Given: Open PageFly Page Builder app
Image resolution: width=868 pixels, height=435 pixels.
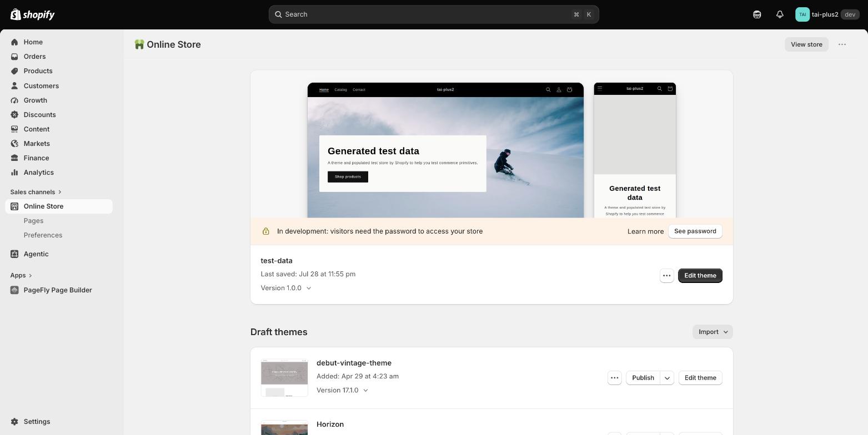Looking at the screenshot, I should (x=58, y=290).
